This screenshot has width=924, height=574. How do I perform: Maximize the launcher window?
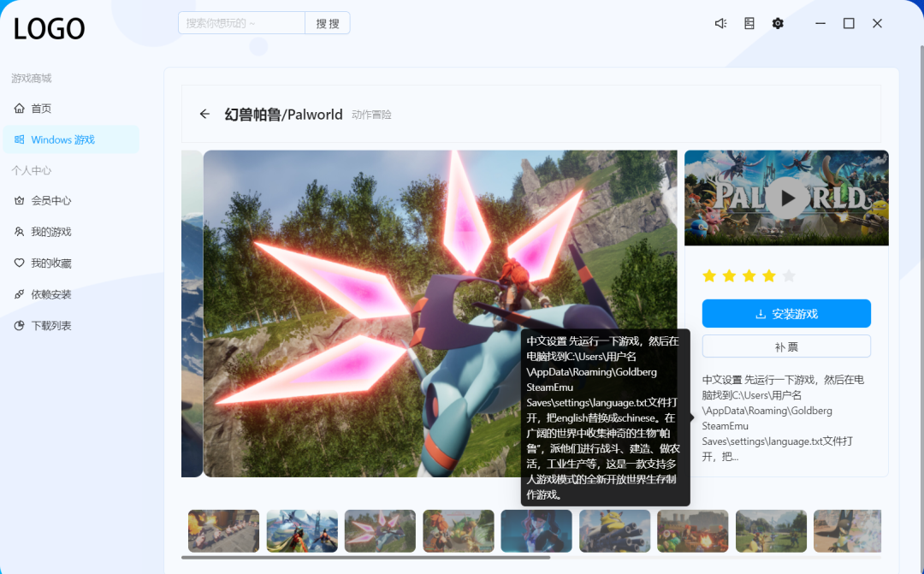point(849,24)
